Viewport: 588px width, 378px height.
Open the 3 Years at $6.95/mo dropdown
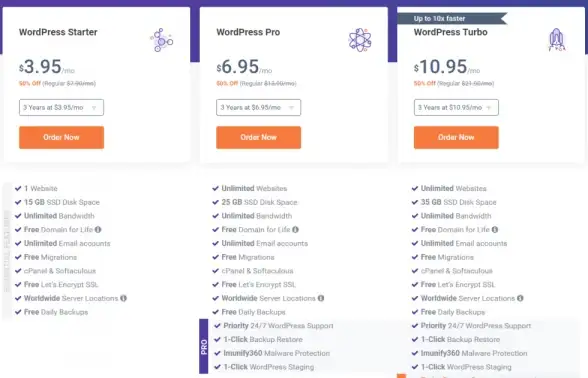click(x=258, y=108)
